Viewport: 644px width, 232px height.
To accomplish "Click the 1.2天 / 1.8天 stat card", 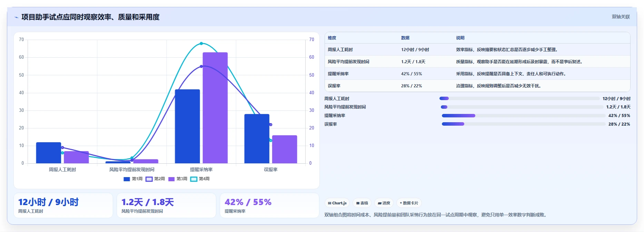I will tap(166, 205).
